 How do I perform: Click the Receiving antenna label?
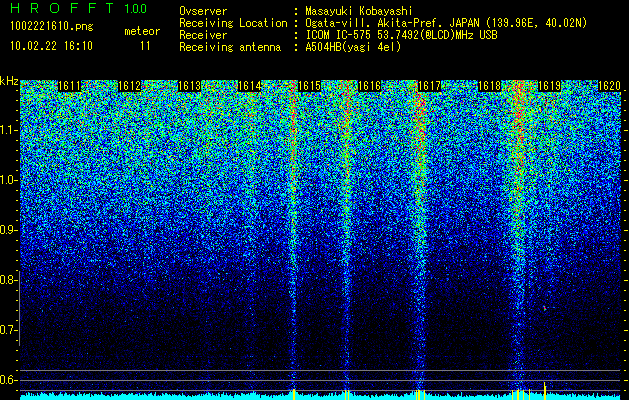tap(230, 47)
